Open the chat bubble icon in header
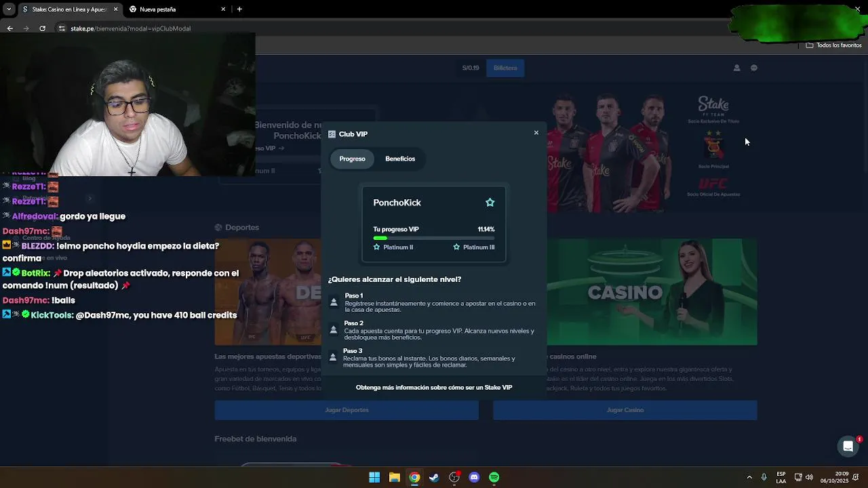This screenshot has width=868, height=488. pos(753,68)
